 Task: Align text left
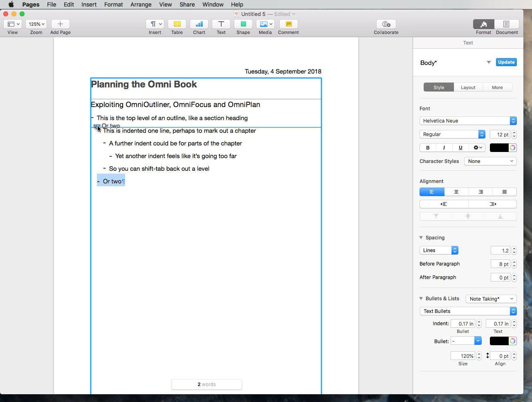(432, 192)
